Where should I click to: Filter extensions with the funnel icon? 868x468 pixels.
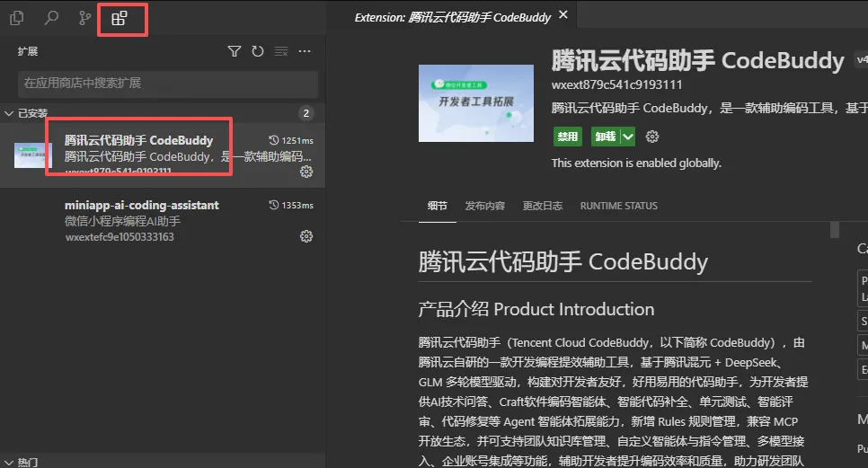(235, 51)
